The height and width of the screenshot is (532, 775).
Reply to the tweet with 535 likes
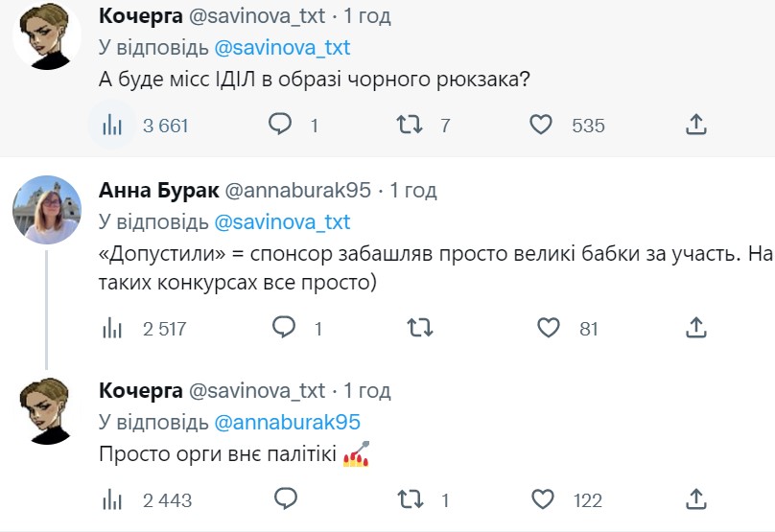(x=280, y=125)
